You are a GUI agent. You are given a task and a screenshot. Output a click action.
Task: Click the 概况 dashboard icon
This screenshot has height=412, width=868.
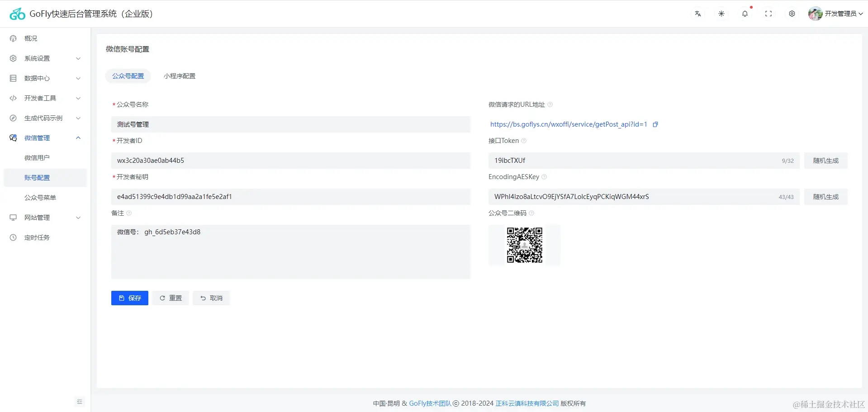[x=13, y=38]
